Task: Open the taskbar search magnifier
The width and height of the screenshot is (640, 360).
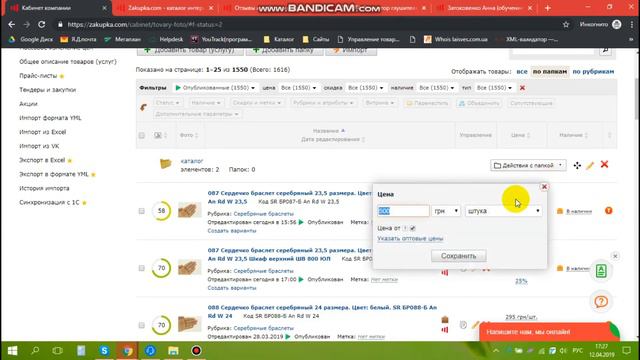Action: tap(35, 351)
